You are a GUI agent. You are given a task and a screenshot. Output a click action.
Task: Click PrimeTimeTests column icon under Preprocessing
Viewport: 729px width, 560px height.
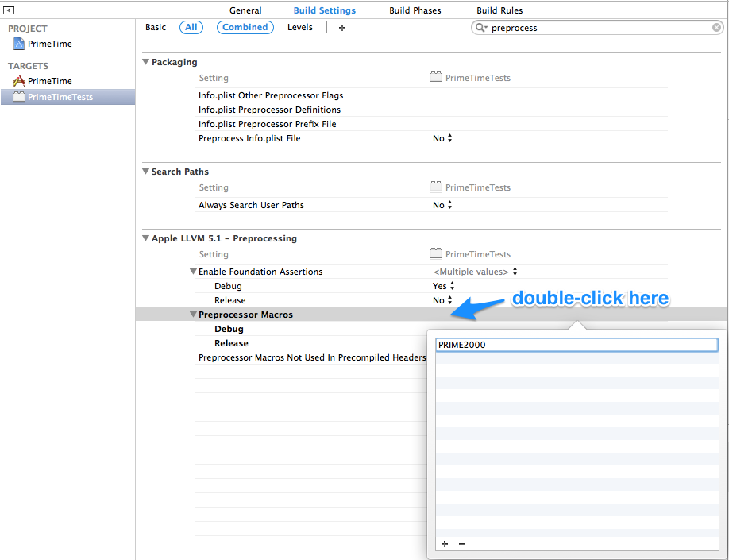point(436,253)
